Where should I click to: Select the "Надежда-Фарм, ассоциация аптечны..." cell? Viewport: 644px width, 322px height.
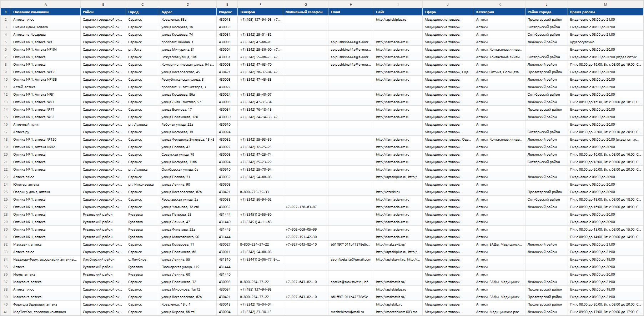coord(46,259)
